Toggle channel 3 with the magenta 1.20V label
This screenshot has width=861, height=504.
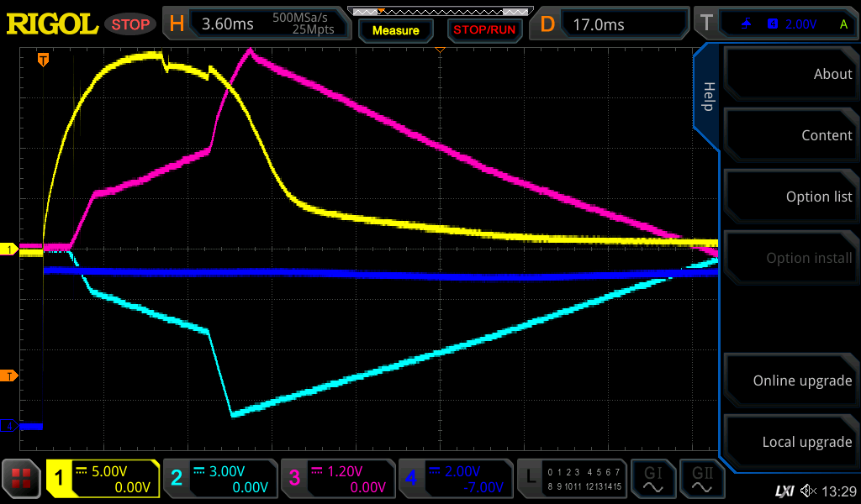coord(337,480)
